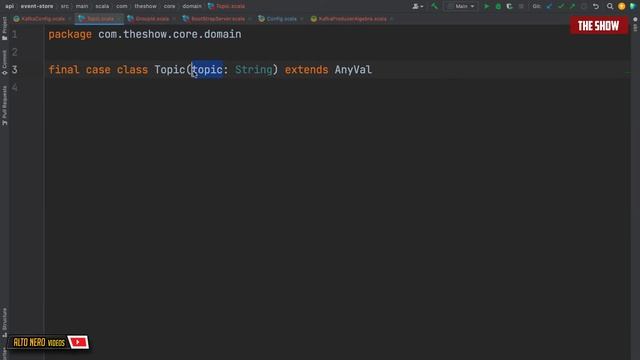Run the Main configuration
The width and height of the screenshot is (640, 360).
(486, 6)
